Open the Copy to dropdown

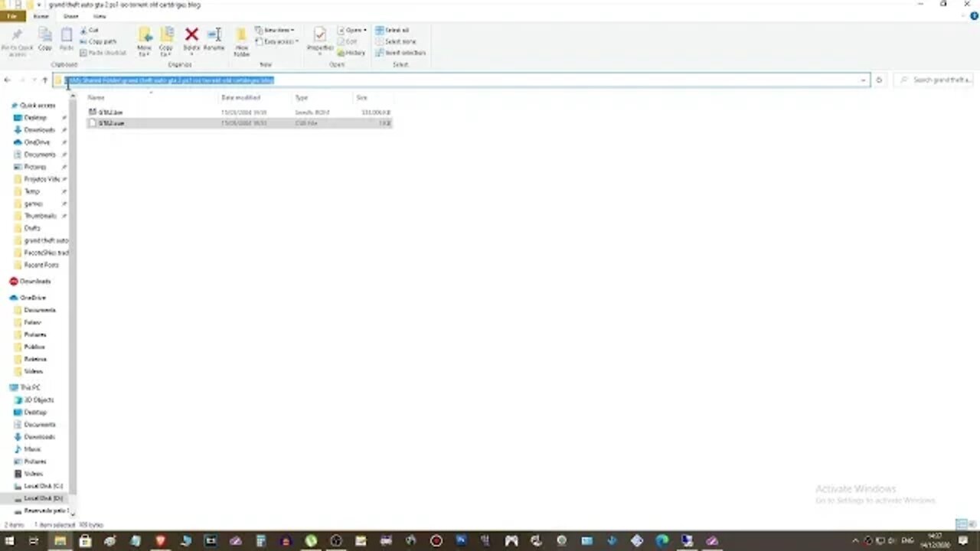click(166, 41)
